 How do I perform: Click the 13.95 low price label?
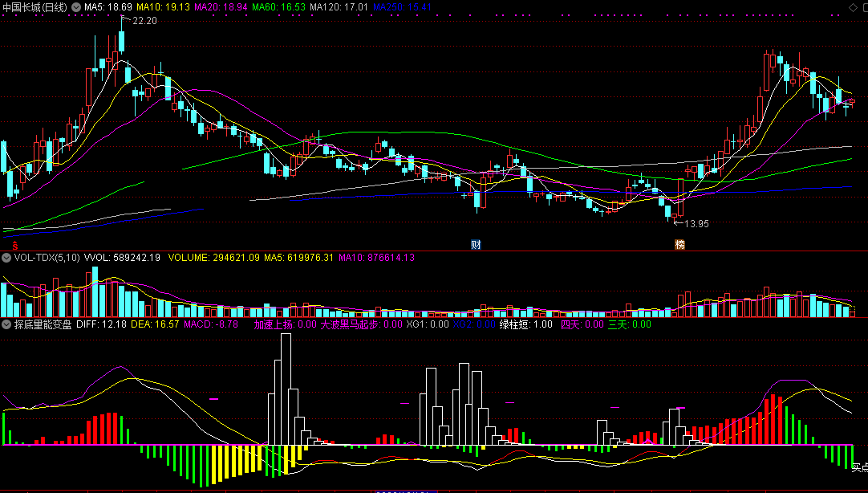[x=696, y=224]
